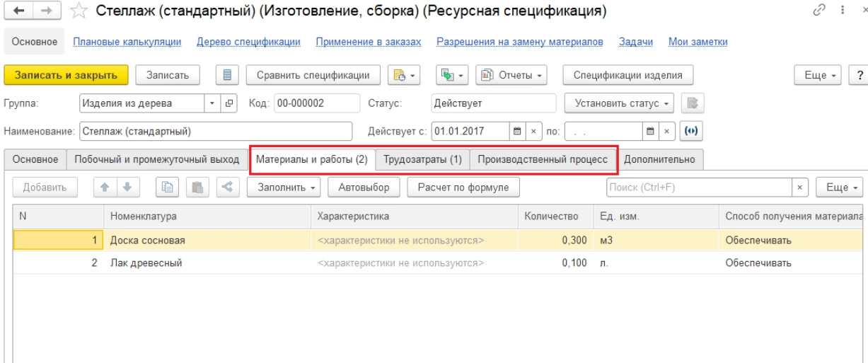This screenshot has width=868, height=363.
Task: Add the form to favorites with the star
Action: (x=79, y=11)
